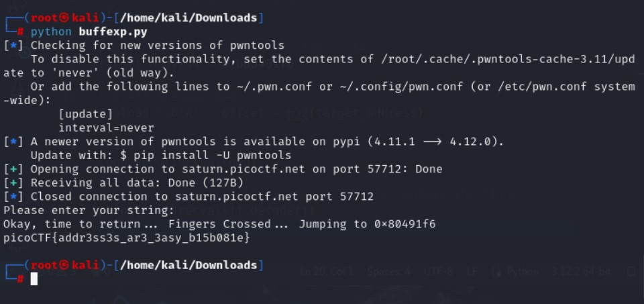Click the Ln 20, Col 1 status indicator
Image resolution: width=644 pixels, height=304 pixels.
(x=327, y=272)
